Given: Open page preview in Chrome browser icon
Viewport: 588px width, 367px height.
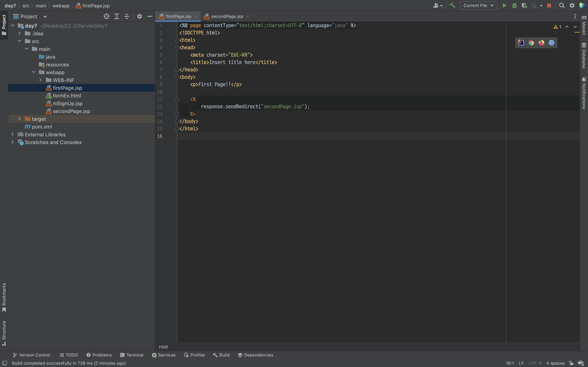Looking at the screenshot, I should coord(531,43).
